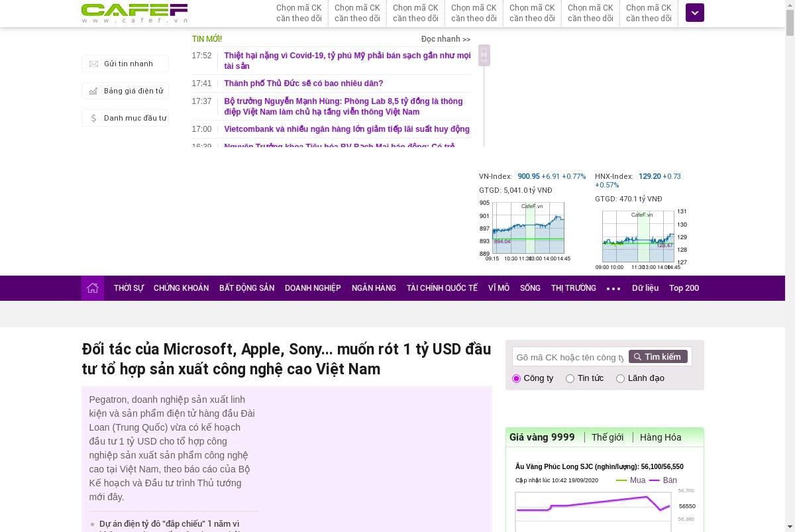The image size is (795, 532).
Task: Open the CafeF logo homepage
Action: 134,13
